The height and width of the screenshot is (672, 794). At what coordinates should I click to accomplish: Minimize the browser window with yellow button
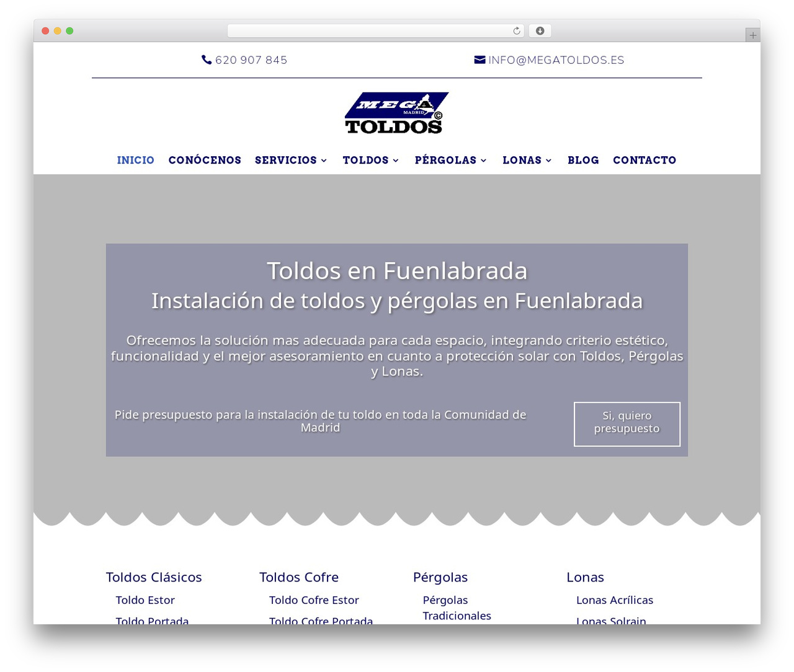coord(58,31)
